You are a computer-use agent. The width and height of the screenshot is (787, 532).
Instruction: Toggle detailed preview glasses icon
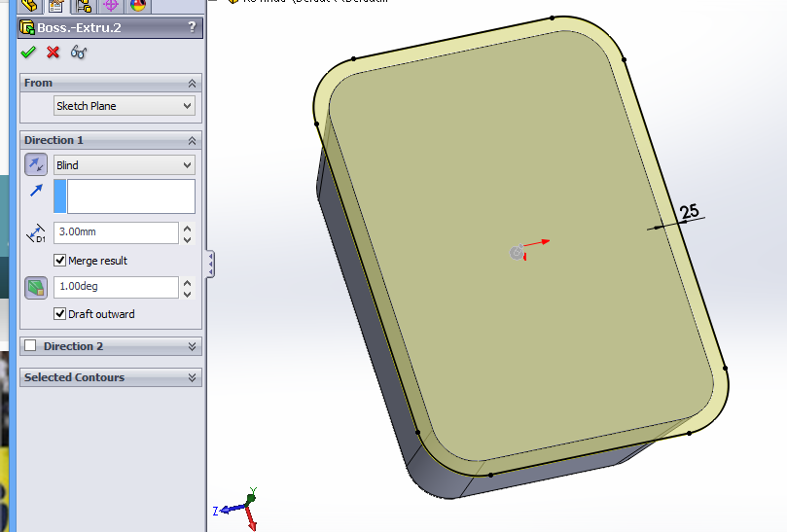pos(79,53)
